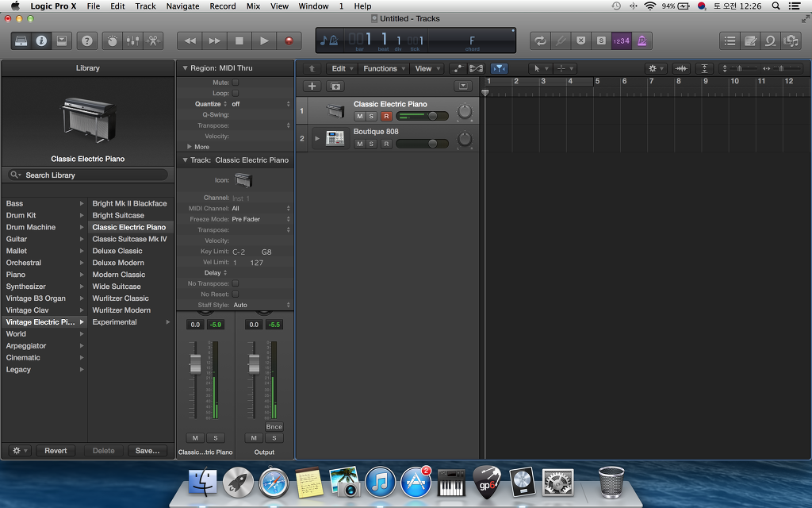Click the Revert button in the Library

click(x=56, y=451)
